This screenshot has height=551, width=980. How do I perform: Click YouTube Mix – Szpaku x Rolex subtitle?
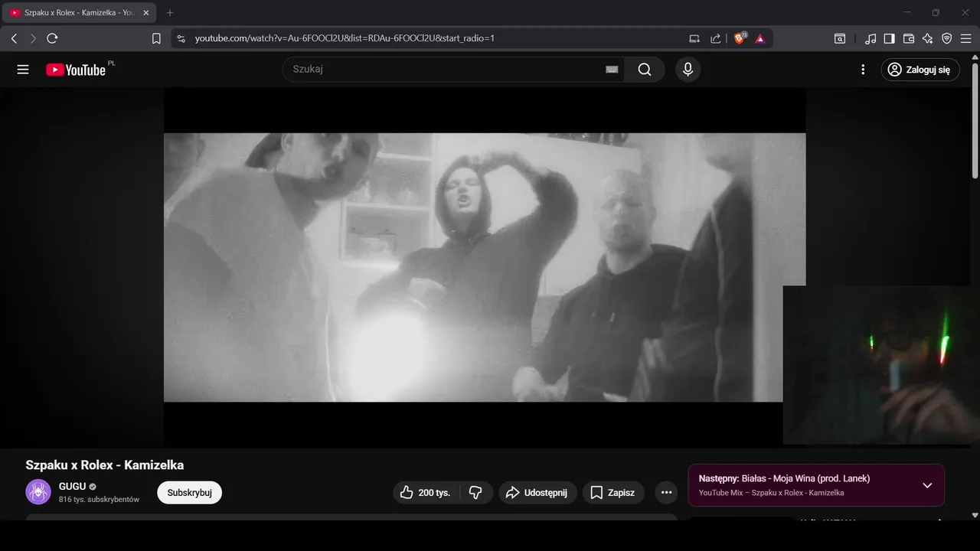coord(771,493)
